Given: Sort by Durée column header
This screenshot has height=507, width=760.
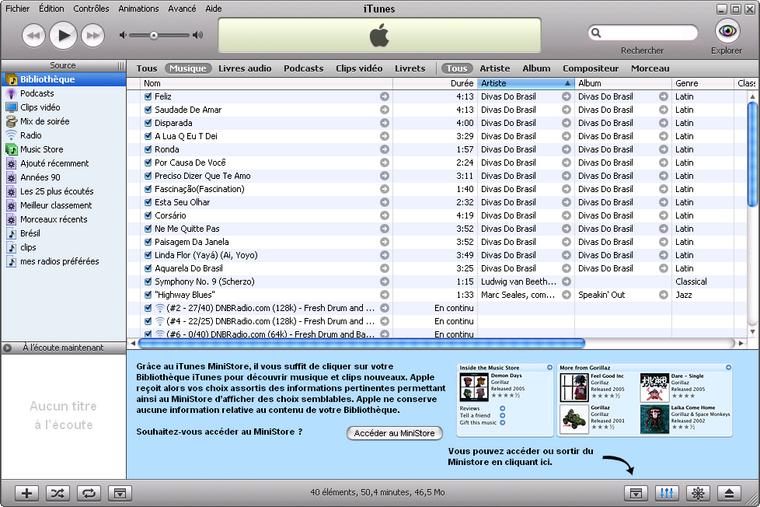Looking at the screenshot, I should point(435,83).
